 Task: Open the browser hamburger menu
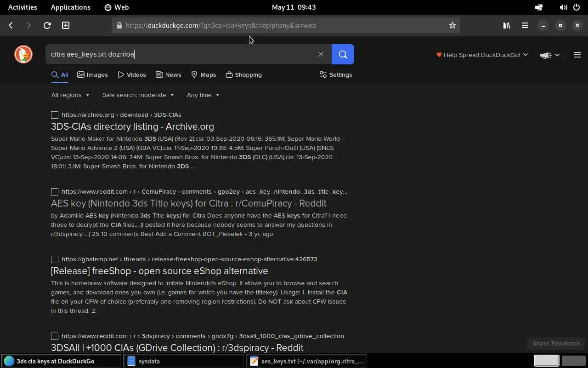tap(525, 25)
